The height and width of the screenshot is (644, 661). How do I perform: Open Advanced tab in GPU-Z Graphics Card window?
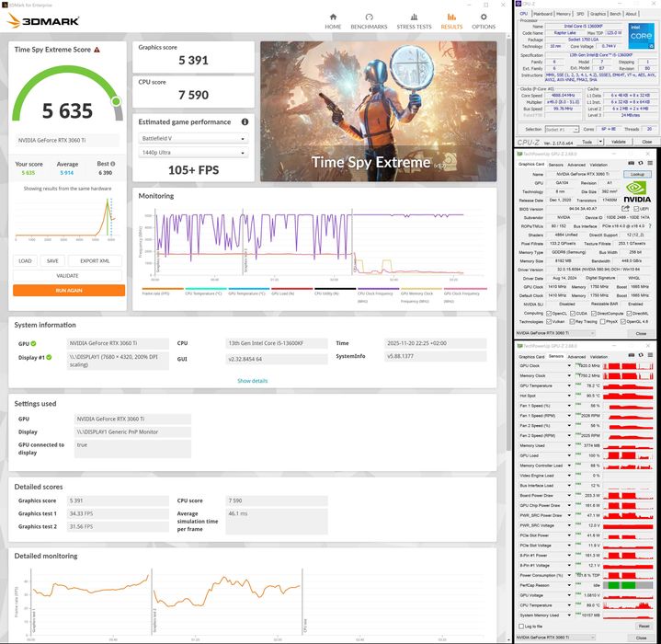(576, 165)
